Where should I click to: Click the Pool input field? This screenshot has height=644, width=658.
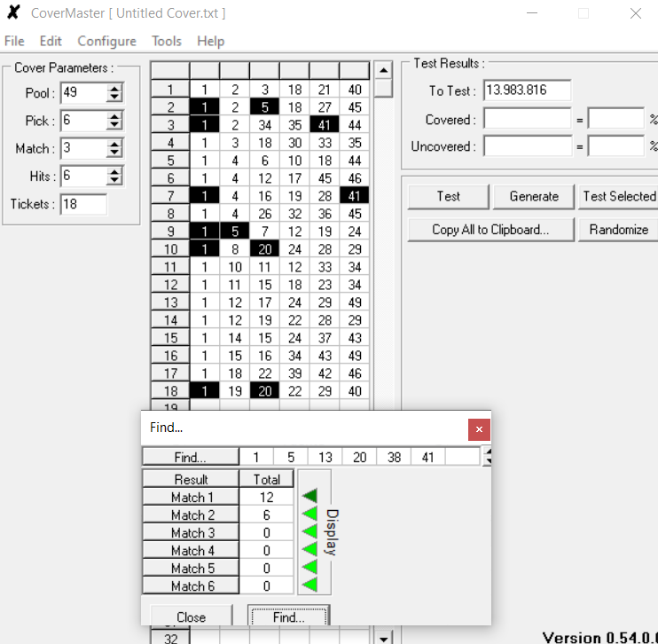coord(83,93)
